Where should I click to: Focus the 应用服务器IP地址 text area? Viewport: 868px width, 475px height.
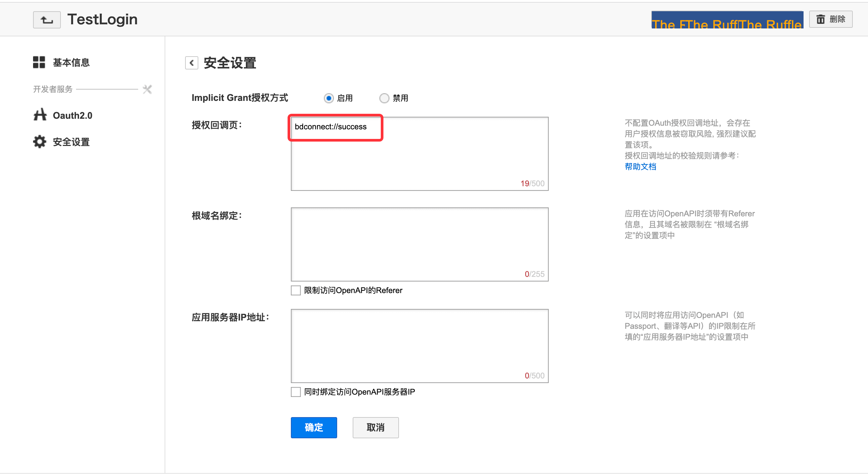pyautogui.click(x=419, y=346)
